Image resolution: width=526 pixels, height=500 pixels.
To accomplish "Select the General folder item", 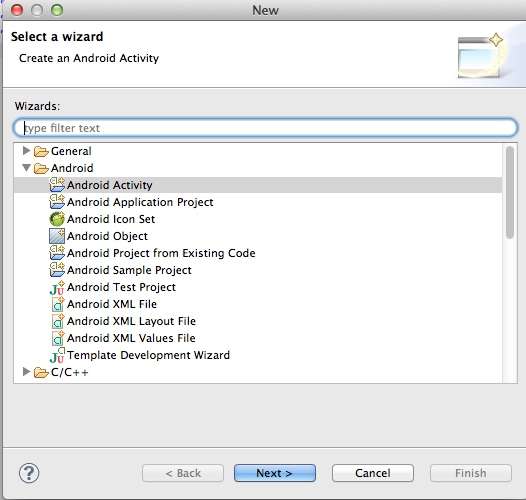I will (x=71, y=151).
